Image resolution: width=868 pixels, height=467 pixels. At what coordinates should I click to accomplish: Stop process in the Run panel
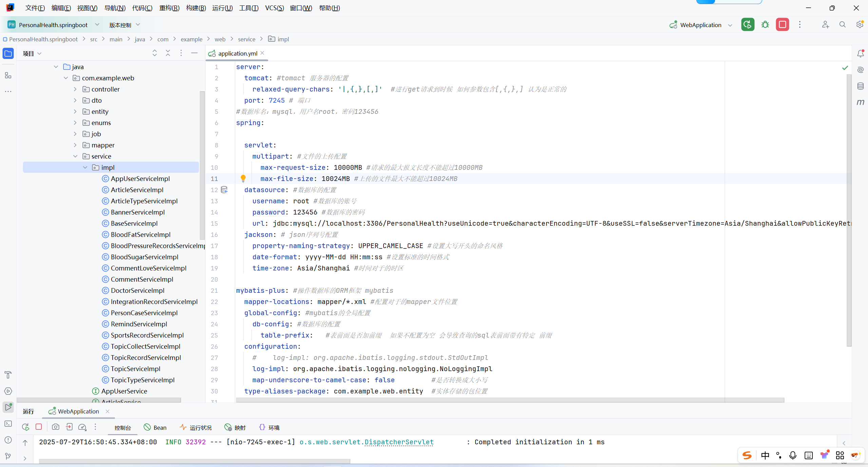point(39,427)
